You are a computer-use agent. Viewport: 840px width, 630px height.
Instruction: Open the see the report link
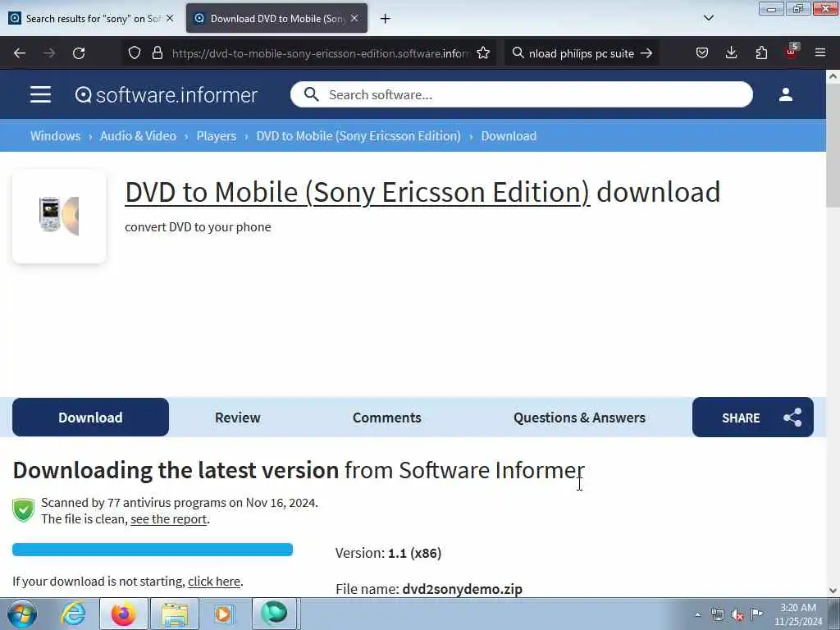(169, 519)
